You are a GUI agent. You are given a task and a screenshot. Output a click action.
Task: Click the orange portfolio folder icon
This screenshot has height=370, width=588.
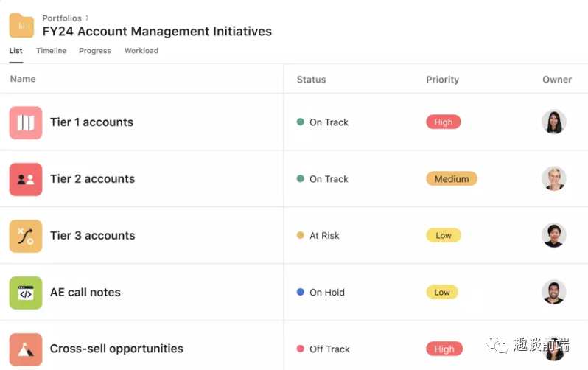coord(21,25)
